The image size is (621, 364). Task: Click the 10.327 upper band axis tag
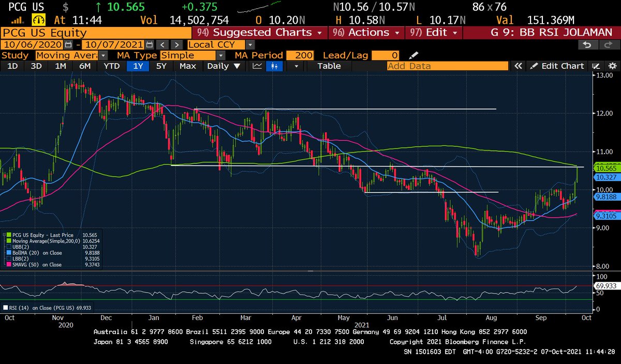point(607,177)
